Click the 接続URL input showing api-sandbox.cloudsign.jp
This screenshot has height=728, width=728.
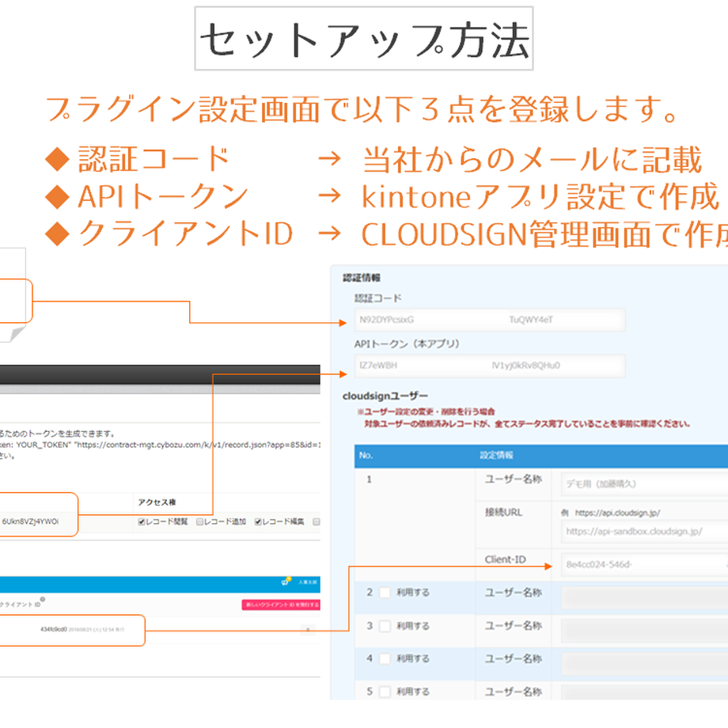tap(644, 532)
